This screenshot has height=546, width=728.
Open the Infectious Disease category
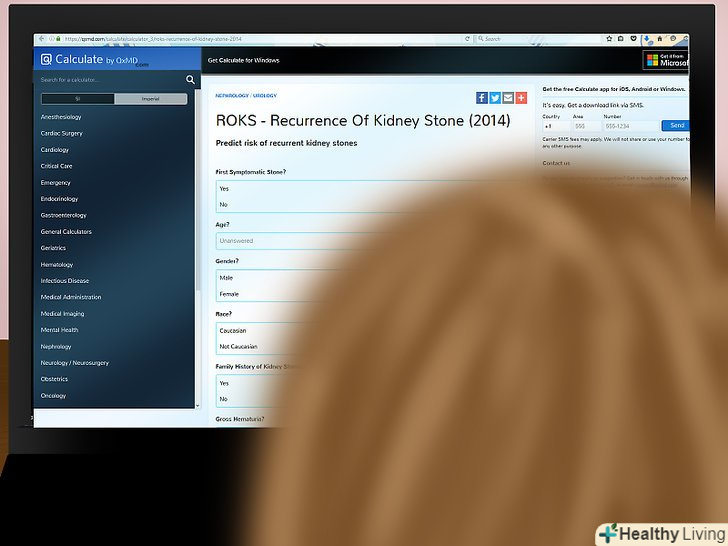65,280
